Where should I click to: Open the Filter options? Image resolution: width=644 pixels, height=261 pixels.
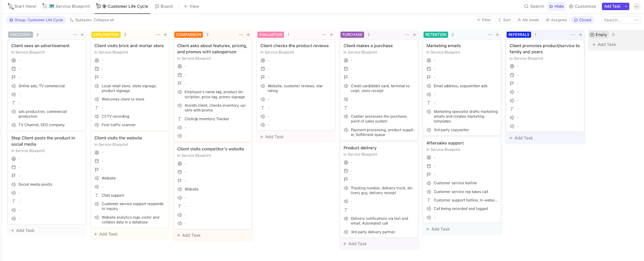pos(484,20)
